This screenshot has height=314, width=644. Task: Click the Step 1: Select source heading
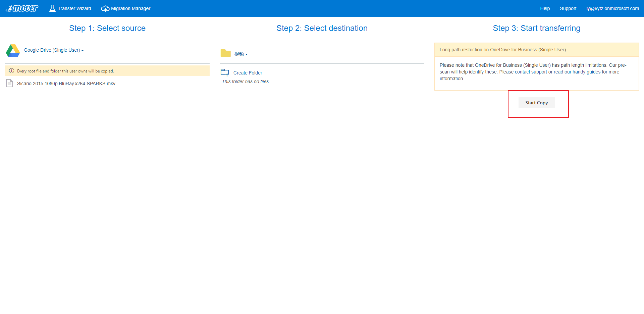[x=107, y=28]
